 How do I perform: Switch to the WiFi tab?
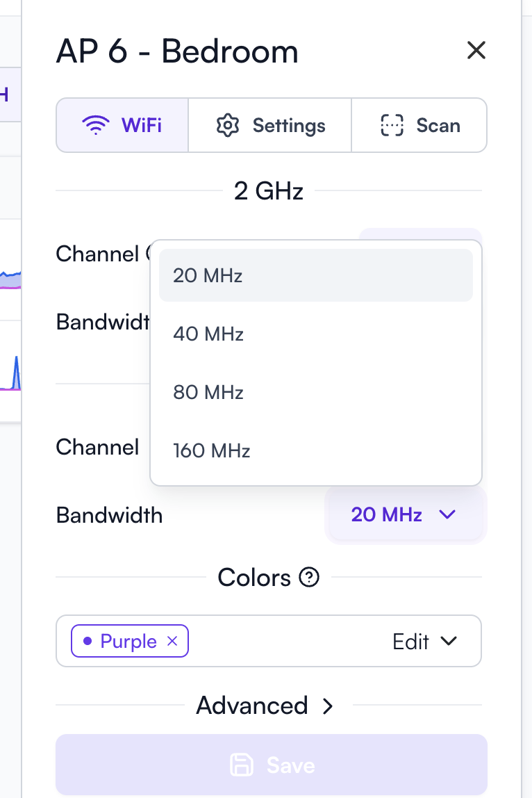tap(122, 125)
